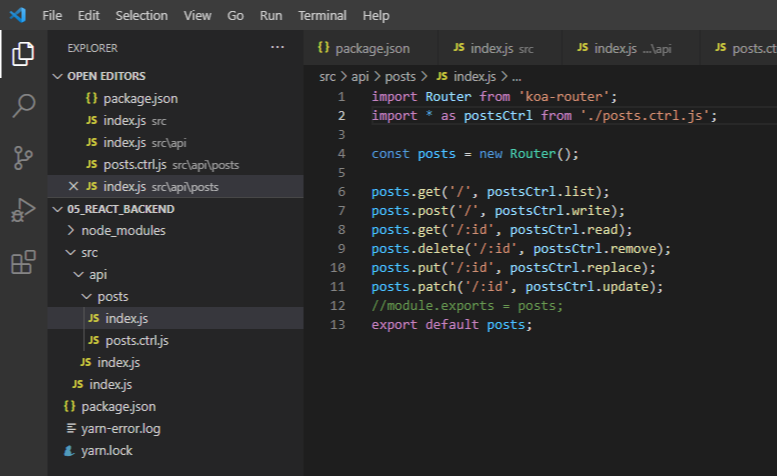Open the Explorer view in activity bar
This screenshot has width=777, height=476.
click(23, 53)
